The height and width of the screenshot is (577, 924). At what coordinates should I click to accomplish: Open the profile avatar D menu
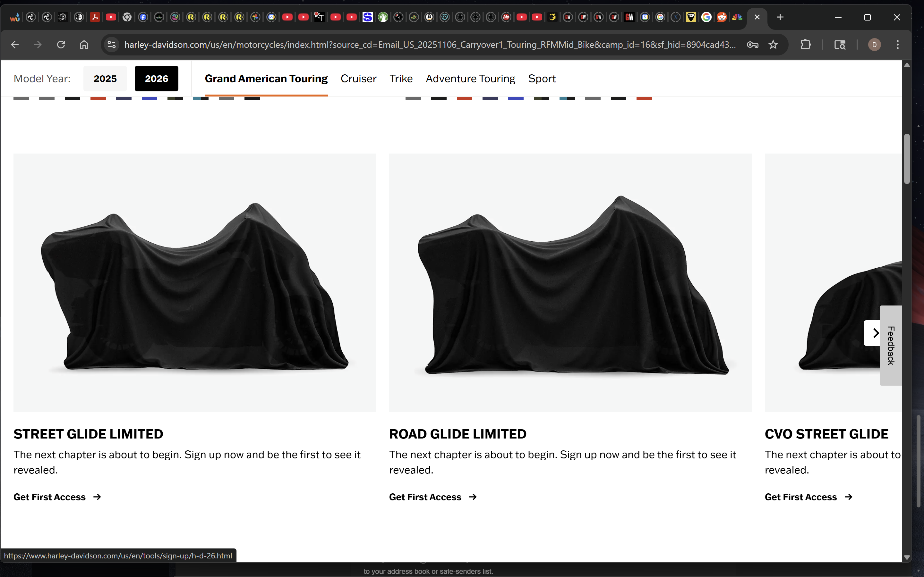coord(874,45)
